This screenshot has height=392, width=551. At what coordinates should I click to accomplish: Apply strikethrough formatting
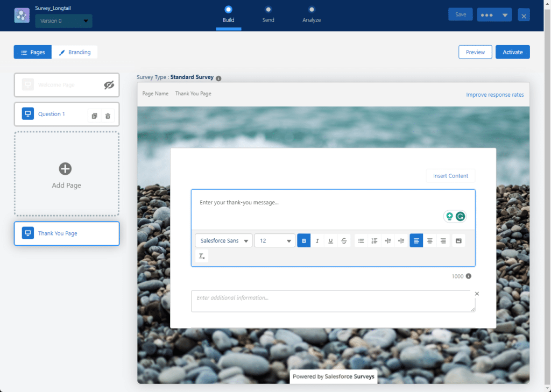click(x=344, y=241)
